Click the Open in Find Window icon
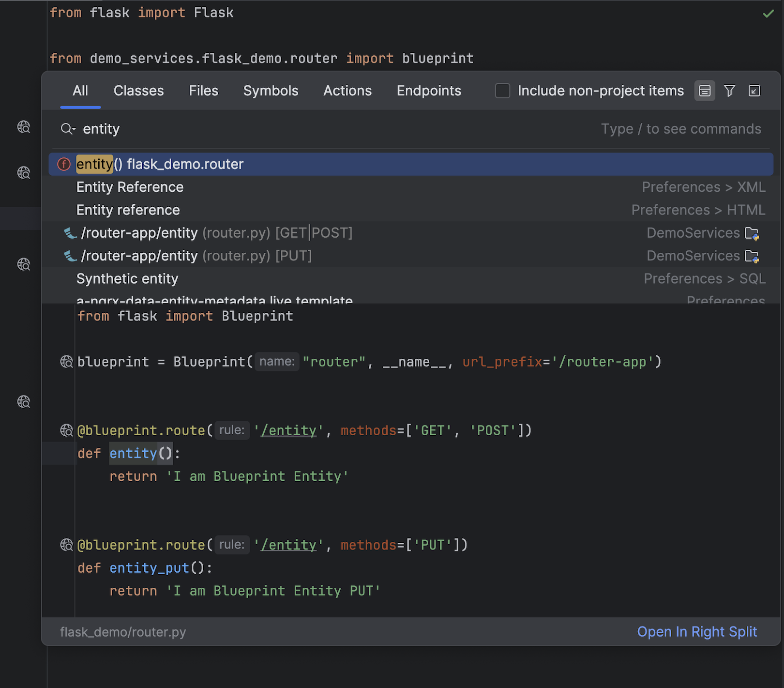 click(754, 91)
